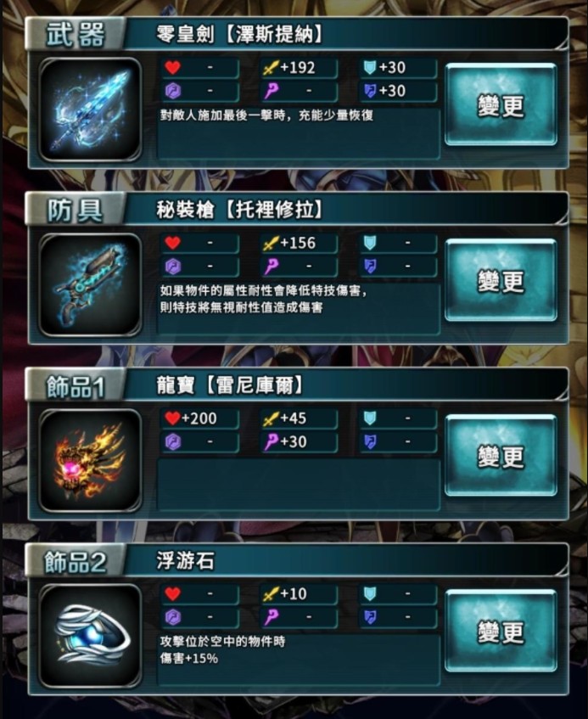Viewport: 588px width, 719px height.
Task: Click the heart HP icon showing +200
Action: click(x=172, y=418)
